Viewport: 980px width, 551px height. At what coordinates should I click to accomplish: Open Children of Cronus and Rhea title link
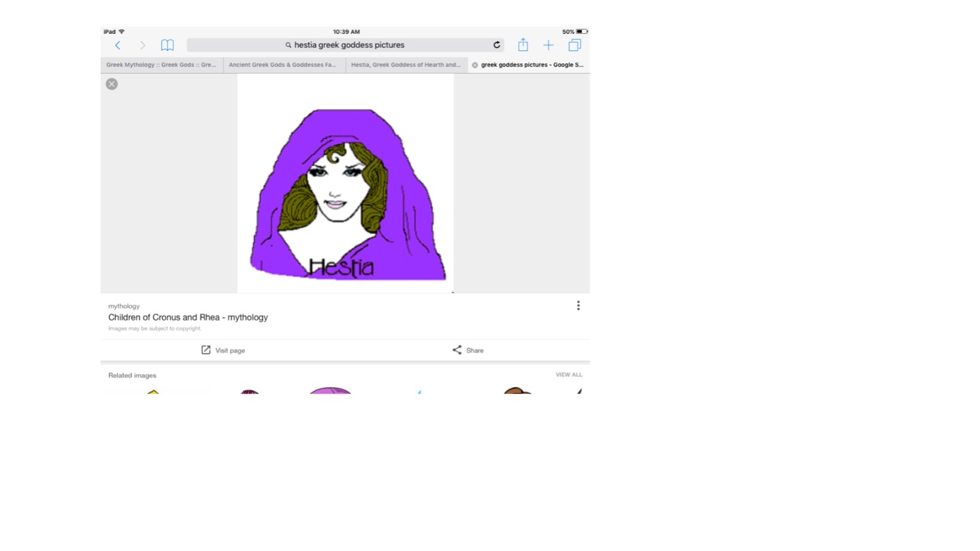(x=188, y=318)
